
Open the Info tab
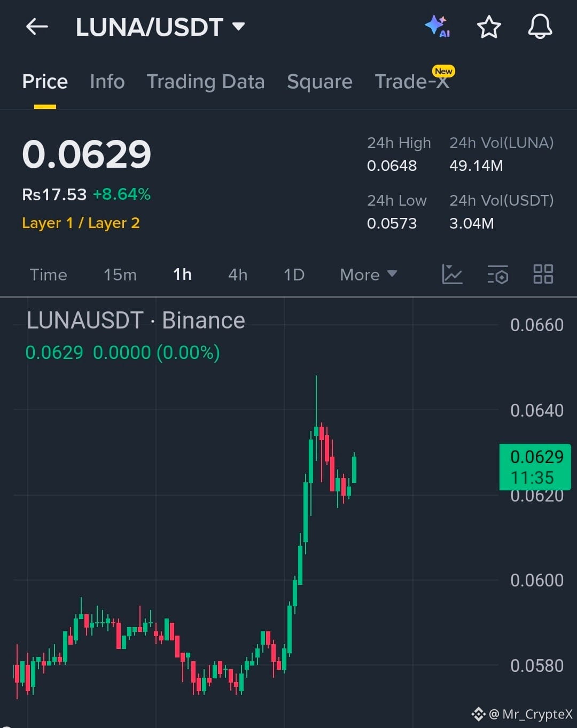point(107,82)
